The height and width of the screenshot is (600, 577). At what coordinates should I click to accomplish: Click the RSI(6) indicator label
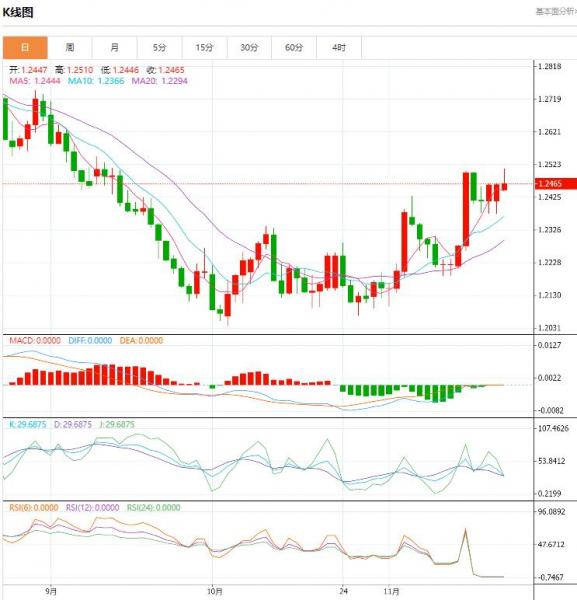click(34, 508)
